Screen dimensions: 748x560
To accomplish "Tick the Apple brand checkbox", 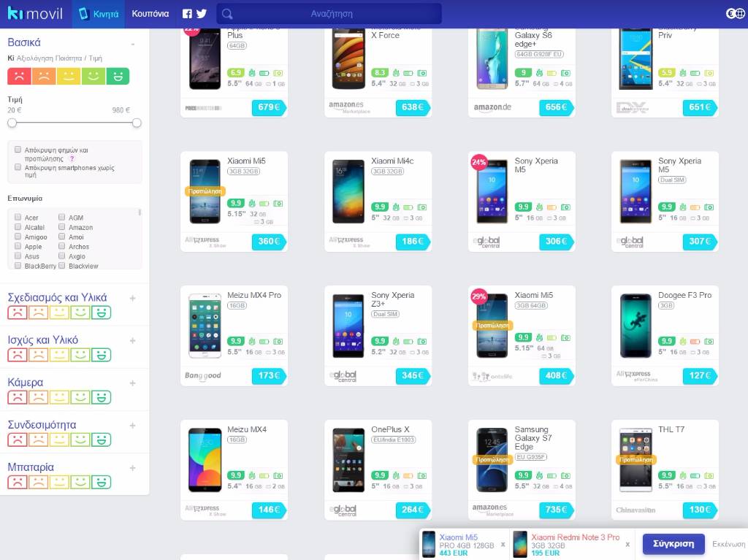I will pos(18,246).
